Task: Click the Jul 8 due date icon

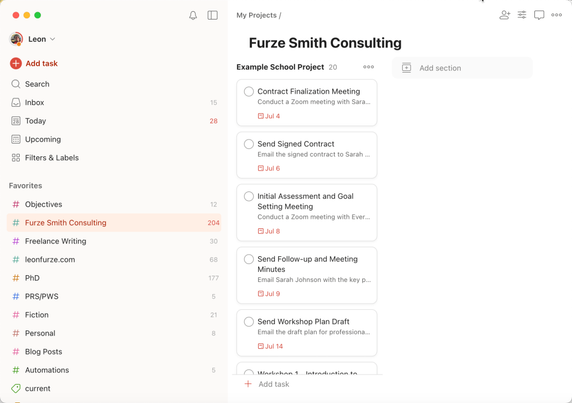Action: tap(260, 231)
